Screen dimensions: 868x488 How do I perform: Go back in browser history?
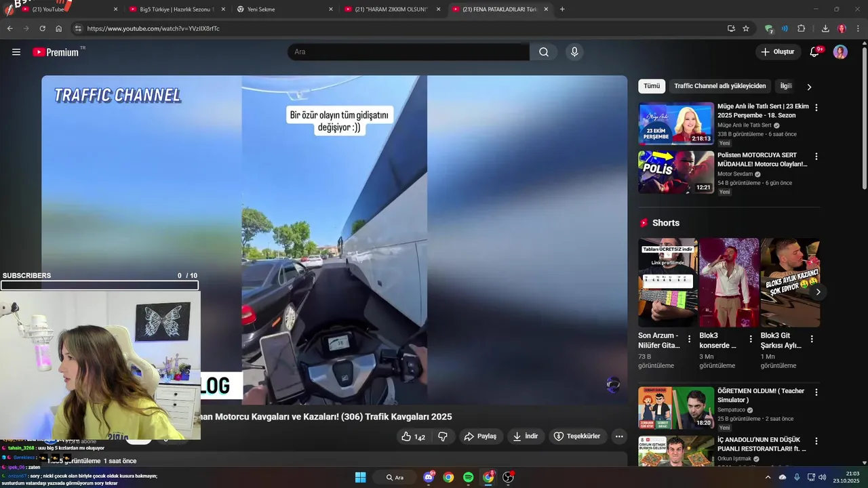coord(9,28)
